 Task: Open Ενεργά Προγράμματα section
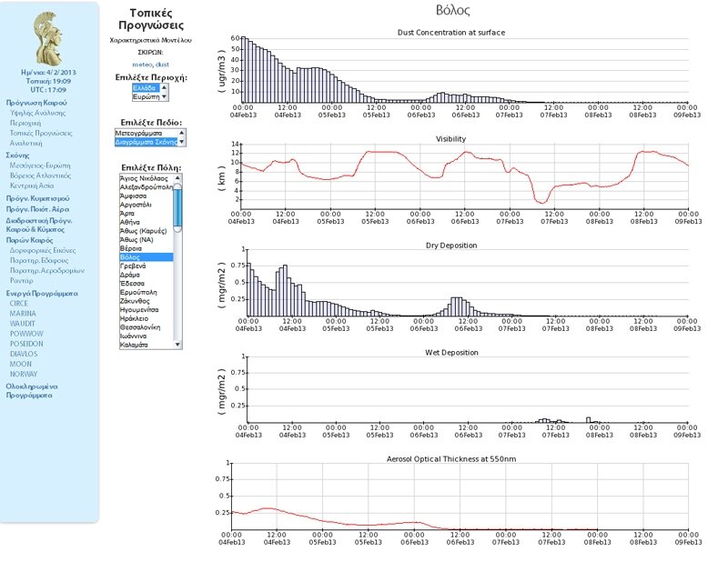[x=42, y=294]
